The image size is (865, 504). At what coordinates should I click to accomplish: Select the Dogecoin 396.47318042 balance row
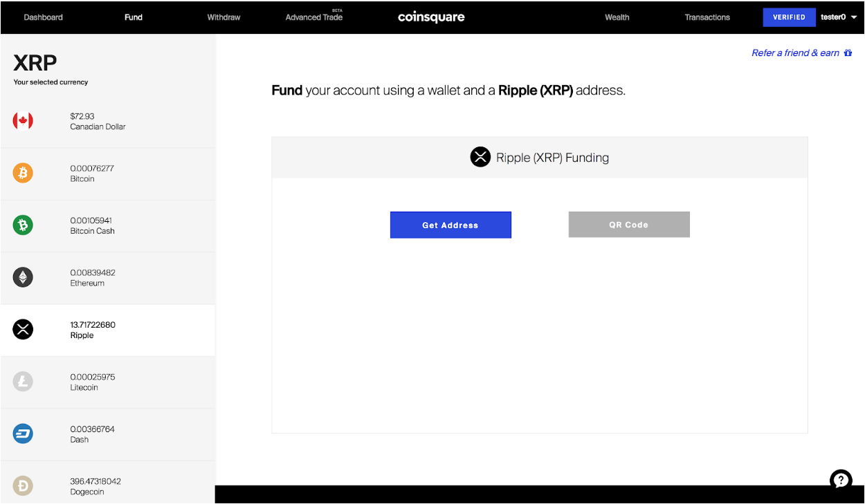(108, 483)
